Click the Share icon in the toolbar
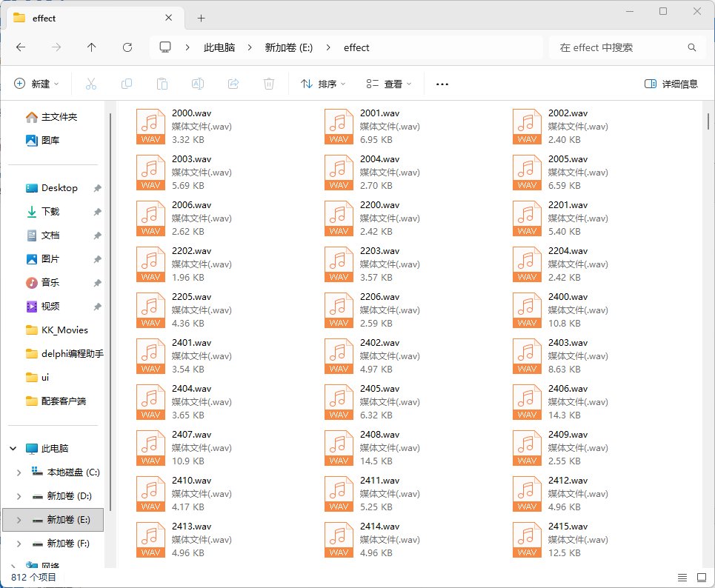The image size is (715, 588). 233,84
